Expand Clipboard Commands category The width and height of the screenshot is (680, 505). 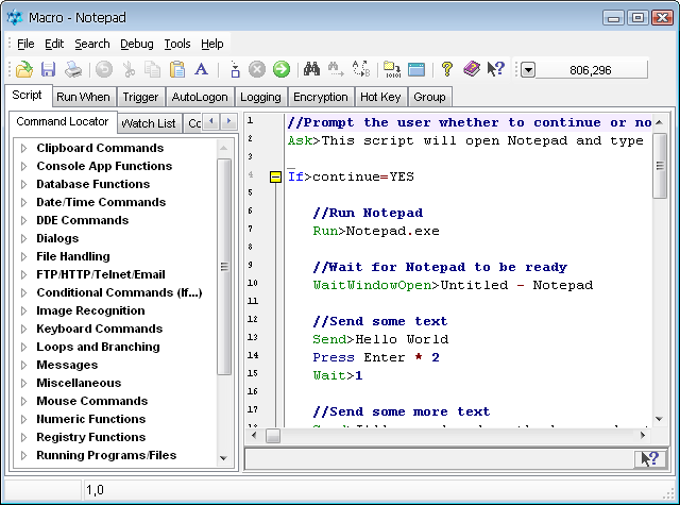tap(24, 148)
